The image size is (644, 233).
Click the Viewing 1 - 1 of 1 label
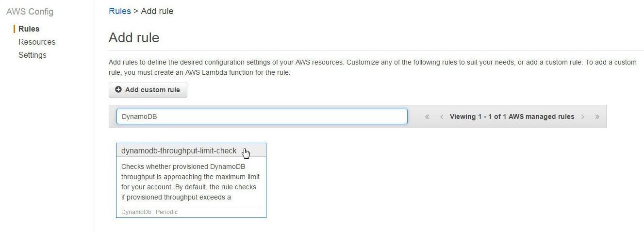[x=512, y=116]
